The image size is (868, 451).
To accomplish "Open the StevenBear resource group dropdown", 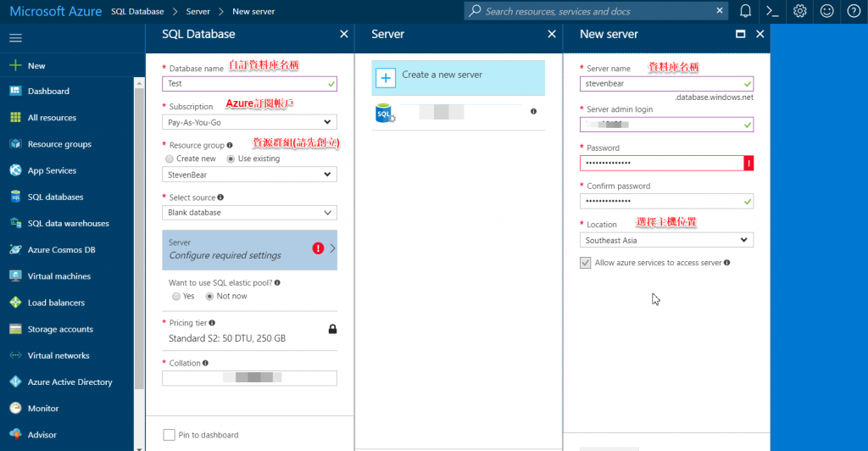I will (250, 175).
